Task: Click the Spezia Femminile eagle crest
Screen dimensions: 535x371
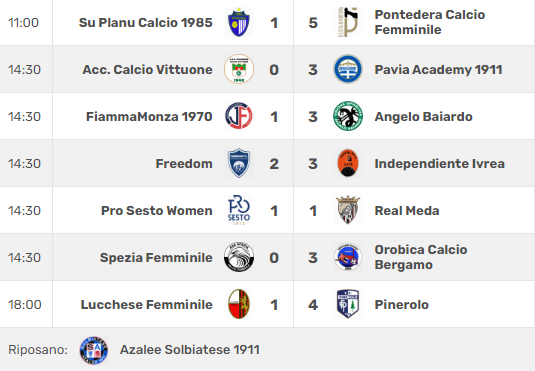Action: coord(239,257)
